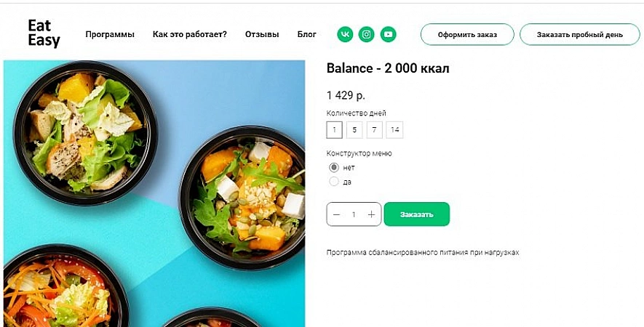Viewport: 644px width, 327px height.
Task: Select the 'да' menu constructor option
Action: (x=334, y=182)
